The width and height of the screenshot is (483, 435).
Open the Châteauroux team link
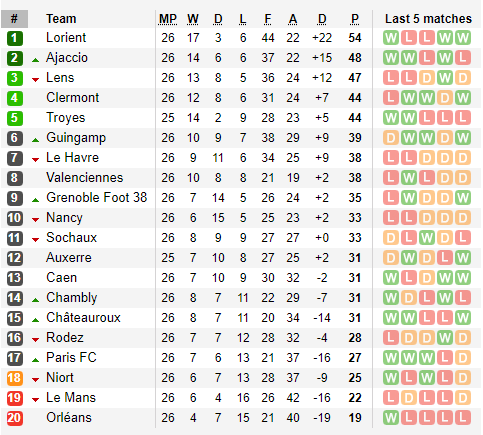tap(83, 318)
